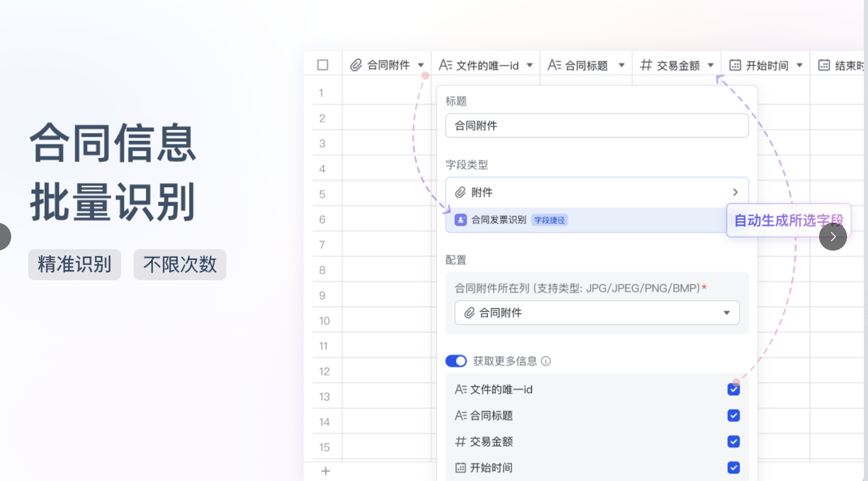The width and height of the screenshot is (868, 481).
Task: Click the 不限次数 tag button
Action: (x=180, y=264)
